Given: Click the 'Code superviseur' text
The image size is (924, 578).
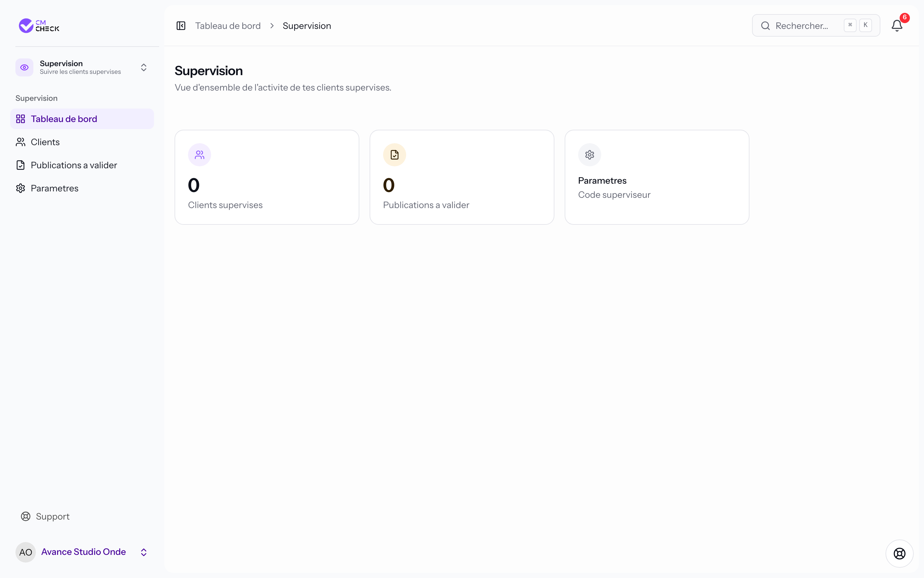Looking at the screenshot, I should [614, 195].
